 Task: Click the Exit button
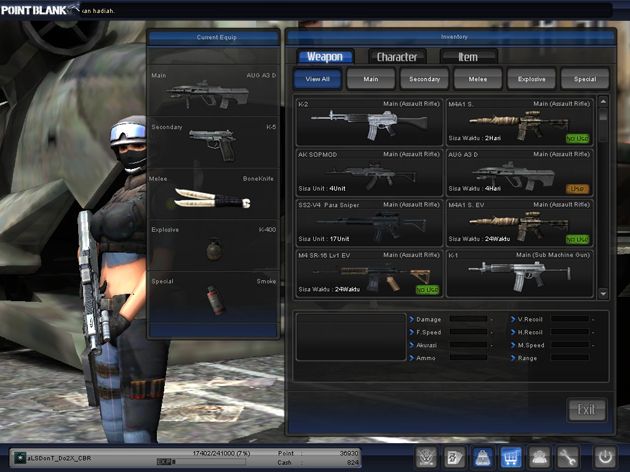click(587, 410)
